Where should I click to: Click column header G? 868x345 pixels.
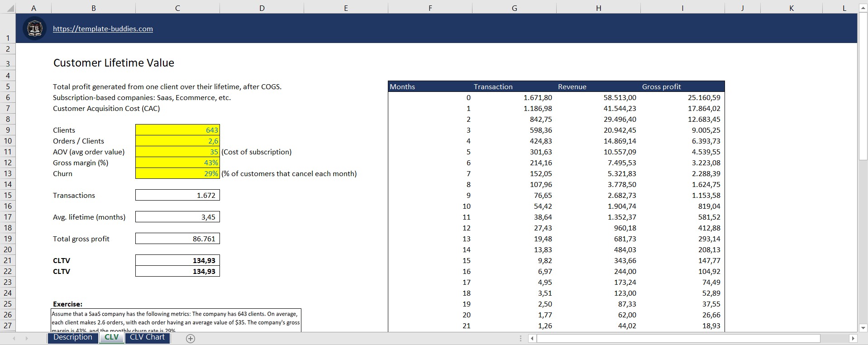(514, 8)
